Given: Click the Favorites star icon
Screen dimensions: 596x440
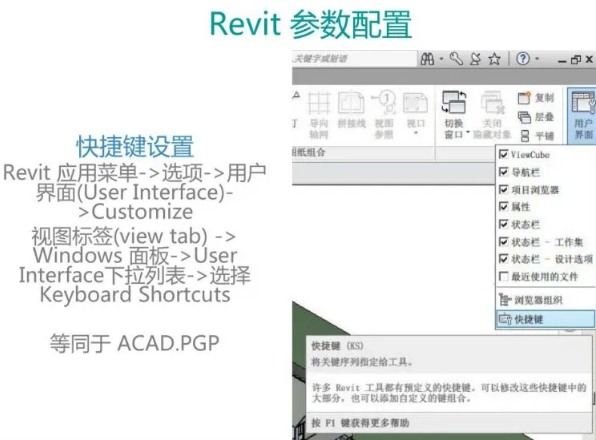Looking at the screenshot, I should pos(495,59).
